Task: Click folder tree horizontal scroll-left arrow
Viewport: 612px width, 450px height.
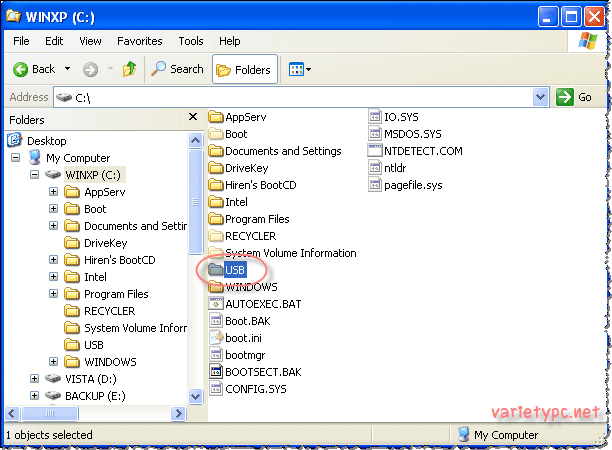Action: pos(12,413)
